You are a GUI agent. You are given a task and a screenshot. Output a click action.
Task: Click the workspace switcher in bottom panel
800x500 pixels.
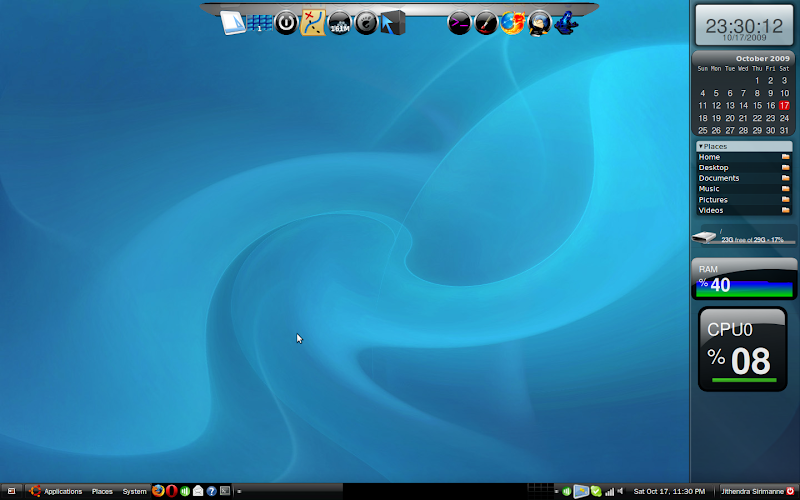point(540,491)
